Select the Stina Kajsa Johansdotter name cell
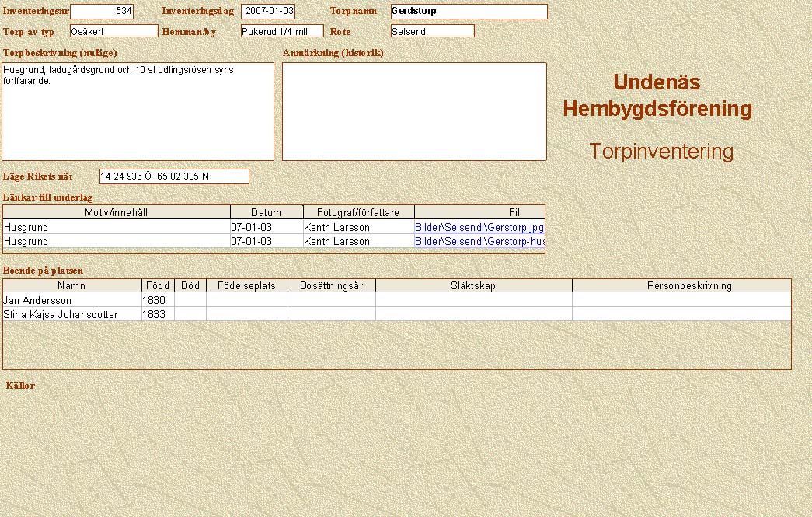This screenshot has height=517, width=812. (71, 314)
